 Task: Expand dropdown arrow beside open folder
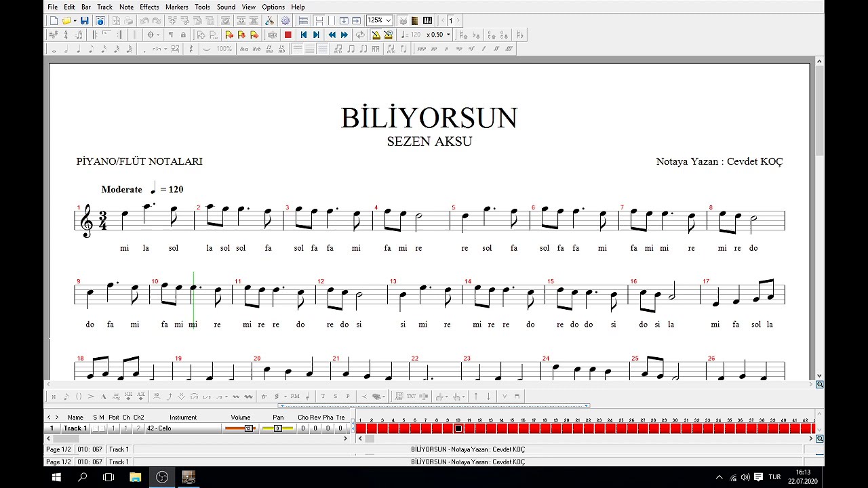tap(75, 21)
